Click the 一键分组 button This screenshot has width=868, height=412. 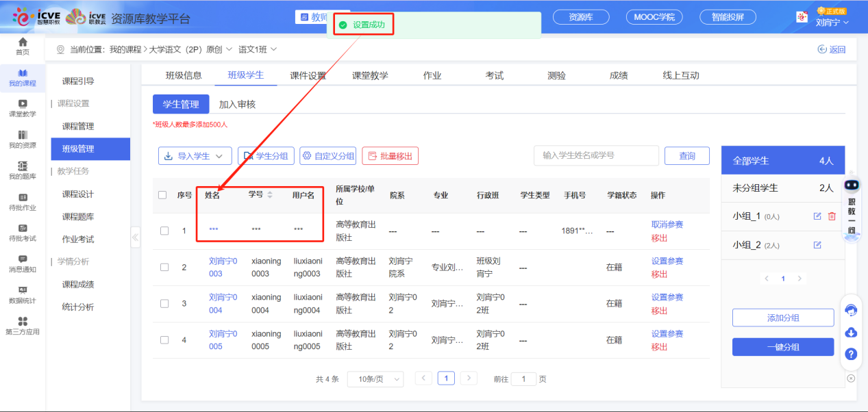(x=782, y=347)
